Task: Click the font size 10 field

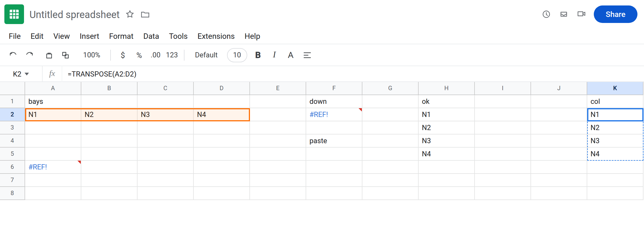Action: point(237,55)
